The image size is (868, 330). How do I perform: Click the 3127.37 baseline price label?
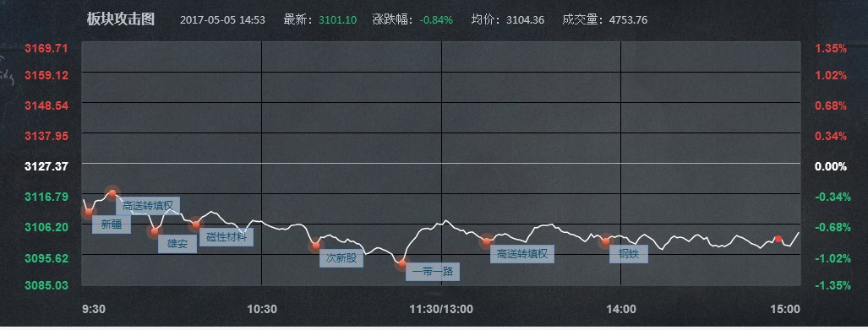(x=46, y=165)
